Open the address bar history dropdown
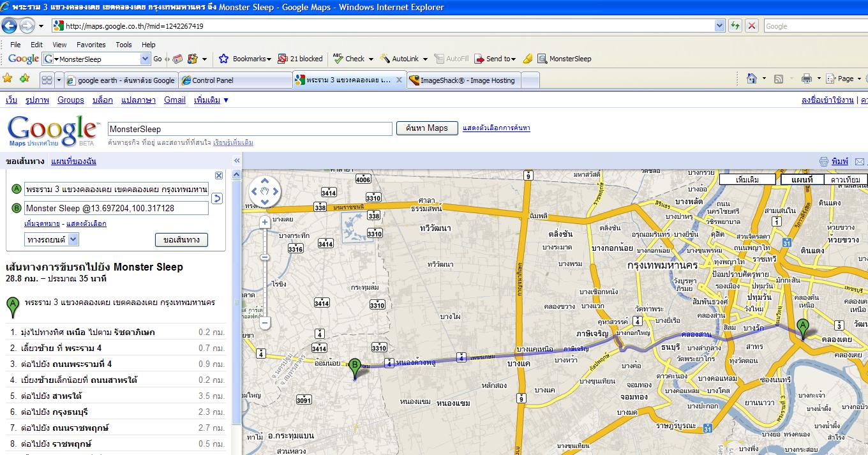 pyautogui.click(x=720, y=26)
